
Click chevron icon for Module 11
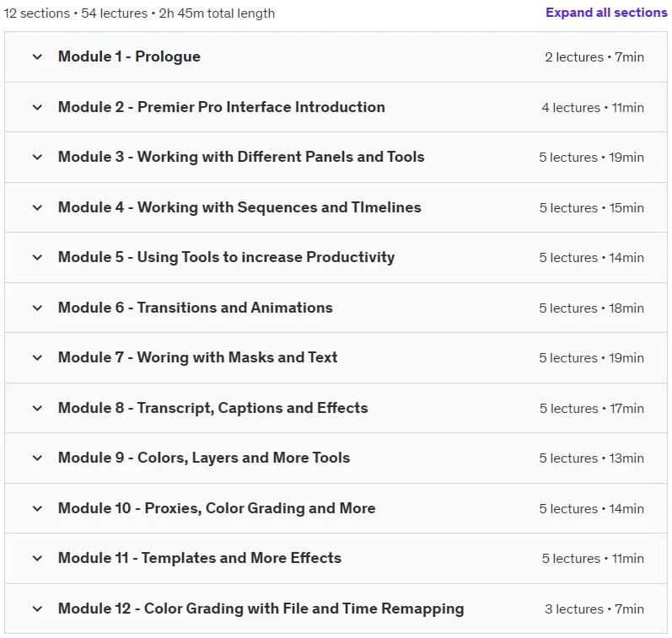pos(37,558)
